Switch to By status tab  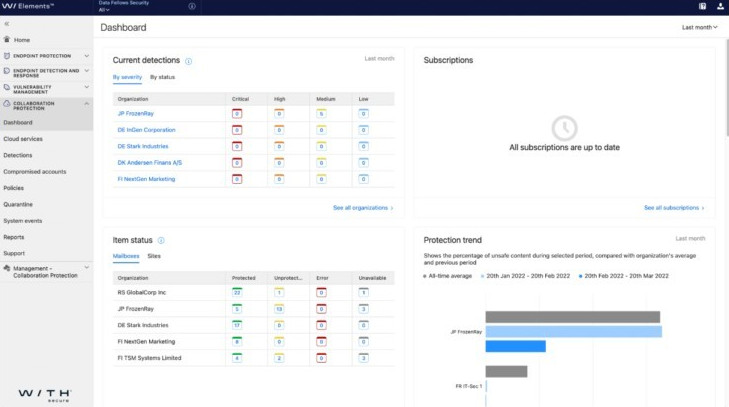pyautogui.click(x=162, y=77)
